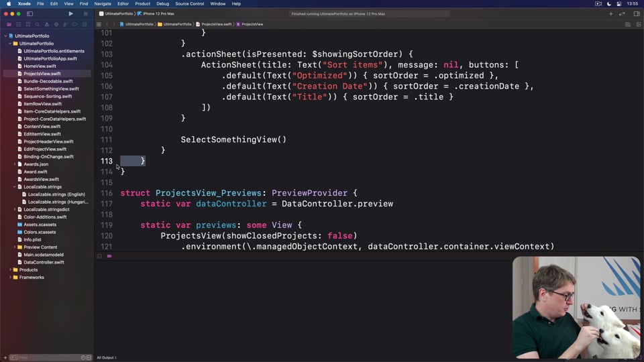Collapse the Localizable.strings group
Viewport: 644px width, 362px height.
[15, 187]
